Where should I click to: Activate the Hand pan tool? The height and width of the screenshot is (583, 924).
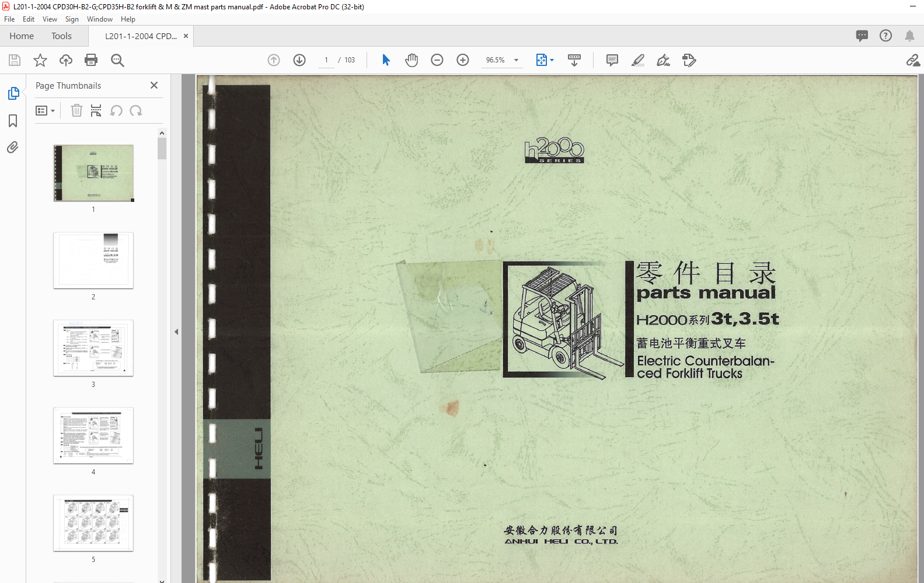[412, 60]
